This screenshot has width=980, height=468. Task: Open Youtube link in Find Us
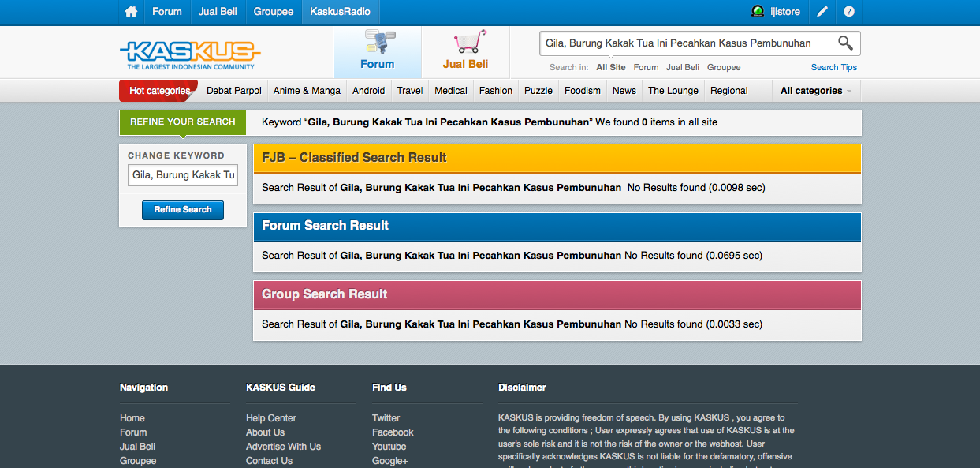click(x=389, y=447)
